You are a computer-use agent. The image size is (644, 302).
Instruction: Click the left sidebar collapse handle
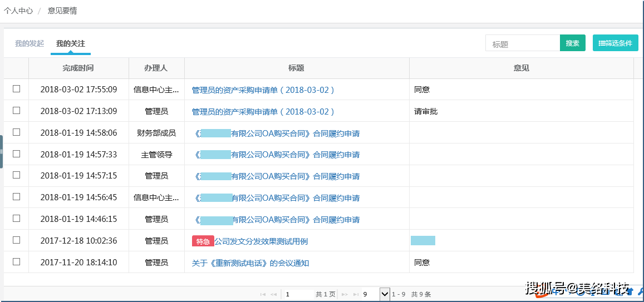(x=2, y=151)
